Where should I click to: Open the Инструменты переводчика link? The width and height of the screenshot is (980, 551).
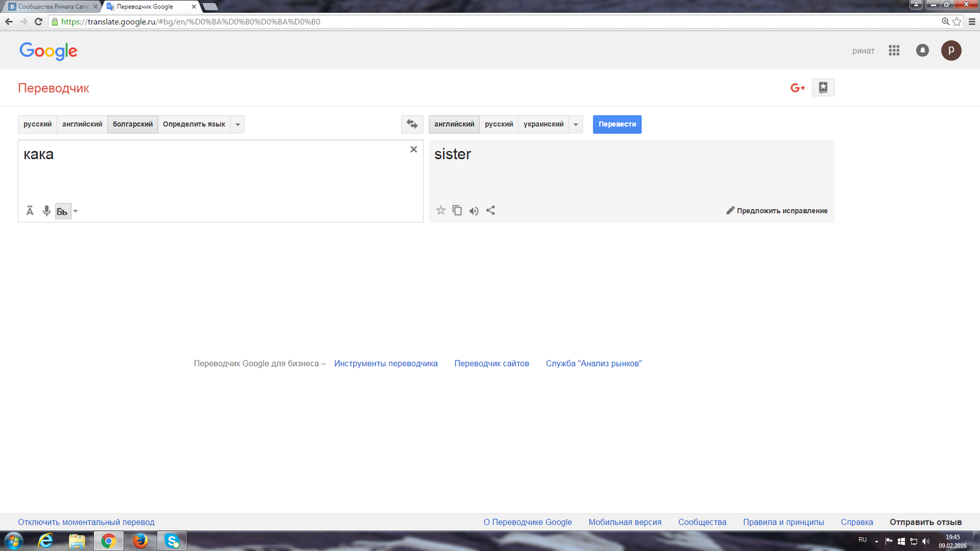(x=386, y=364)
